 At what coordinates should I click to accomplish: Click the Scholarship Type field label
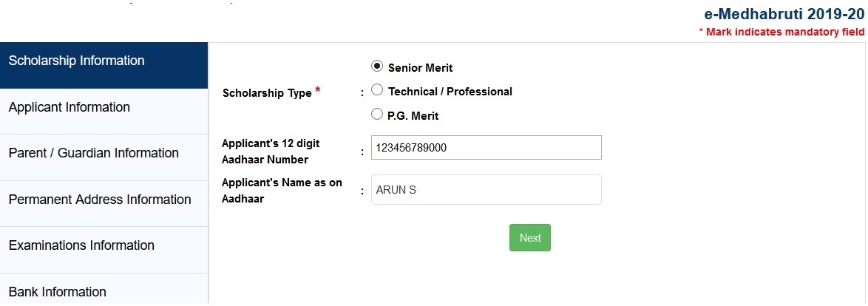click(x=267, y=94)
